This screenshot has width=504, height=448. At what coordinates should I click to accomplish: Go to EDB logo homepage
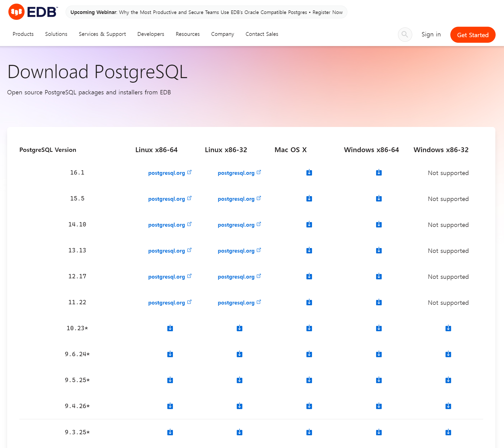point(33,12)
